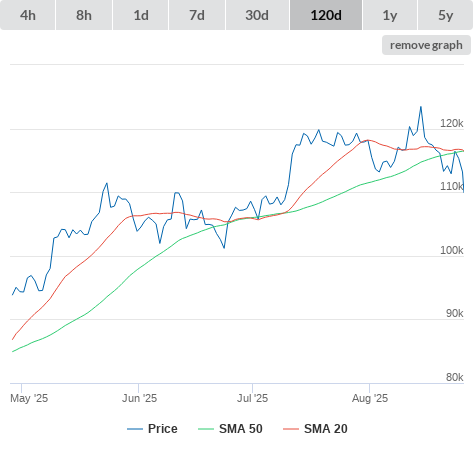Click the Aug '25 axis tick label
The width and height of the screenshot is (474, 455).
pos(370,398)
